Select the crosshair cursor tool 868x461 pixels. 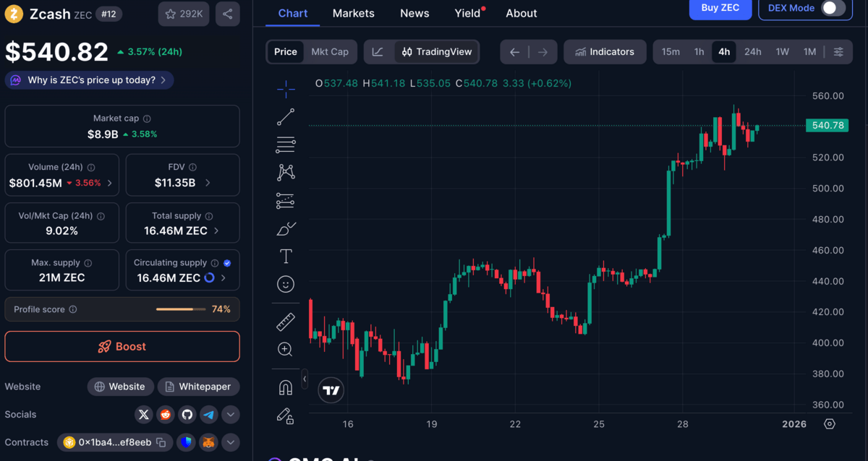click(286, 89)
